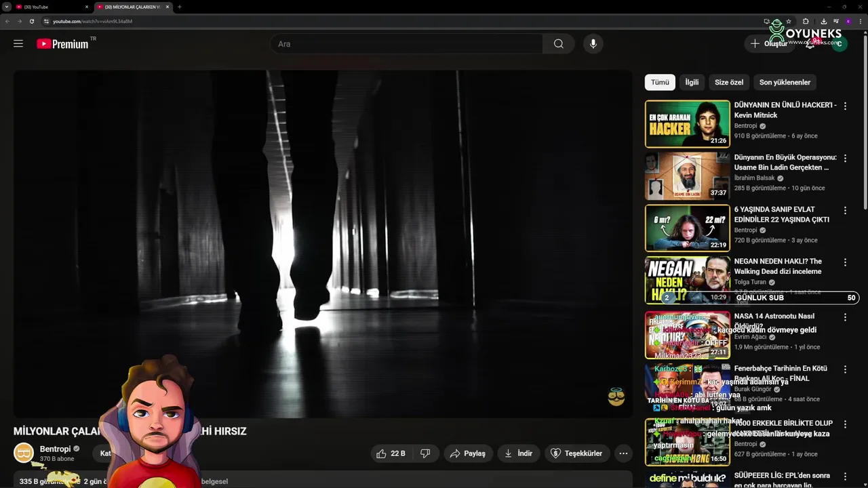The height and width of the screenshot is (488, 868).
Task: Go back in browser history
Action: tap(7, 21)
